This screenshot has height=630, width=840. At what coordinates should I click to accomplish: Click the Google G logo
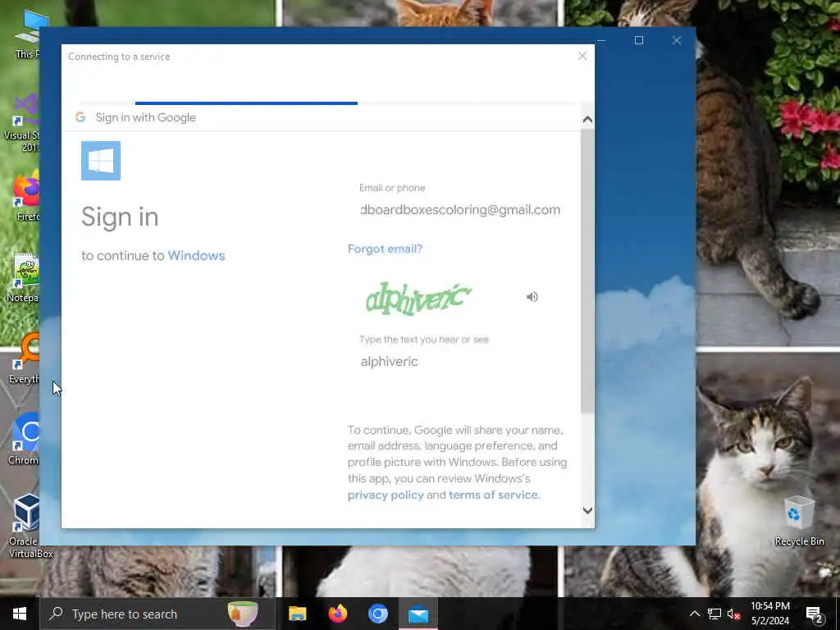pyautogui.click(x=80, y=117)
